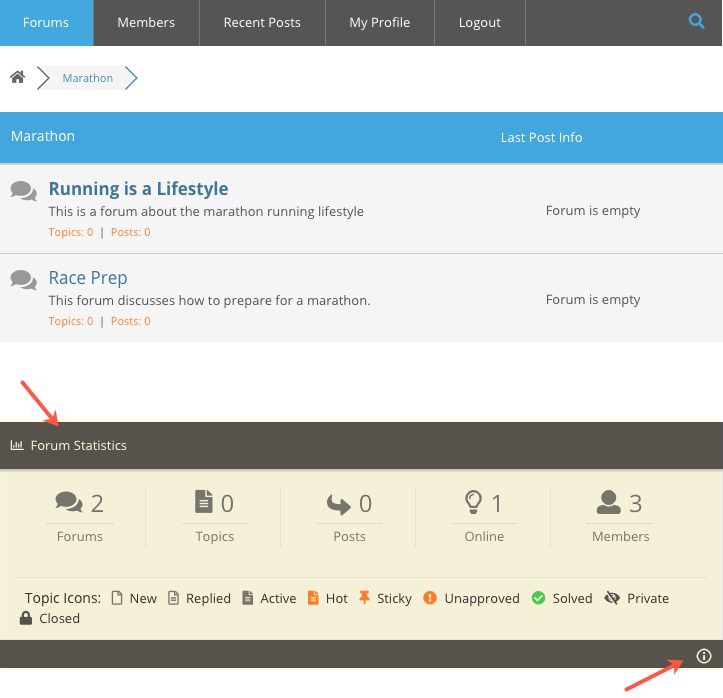Click the Topics document statistics icon
This screenshot has height=698, width=723.
click(204, 502)
